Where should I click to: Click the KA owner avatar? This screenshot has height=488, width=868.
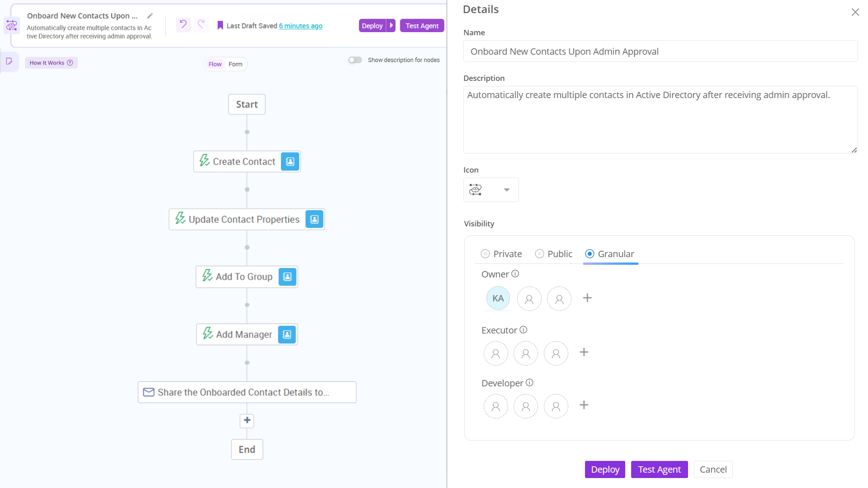(498, 298)
